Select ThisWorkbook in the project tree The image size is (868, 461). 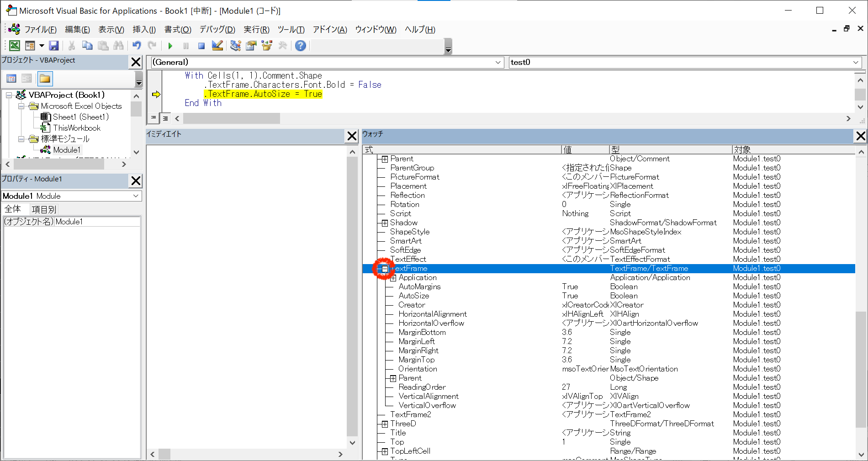[77, 128]
